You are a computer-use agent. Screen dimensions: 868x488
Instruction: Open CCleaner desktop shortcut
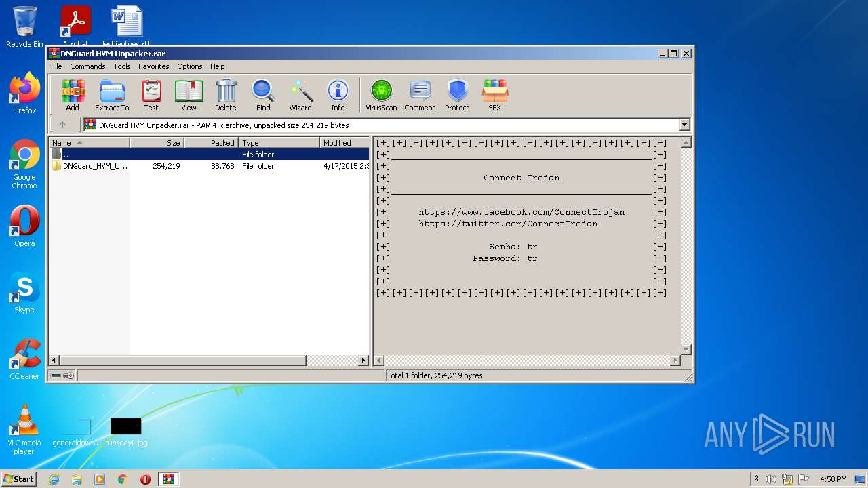tap(24, 359)
